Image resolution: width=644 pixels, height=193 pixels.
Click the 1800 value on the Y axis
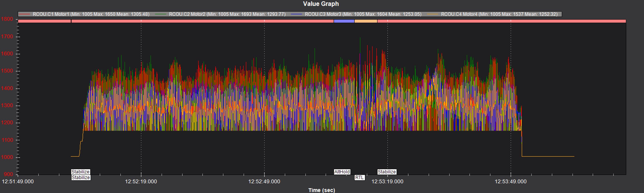7,19
